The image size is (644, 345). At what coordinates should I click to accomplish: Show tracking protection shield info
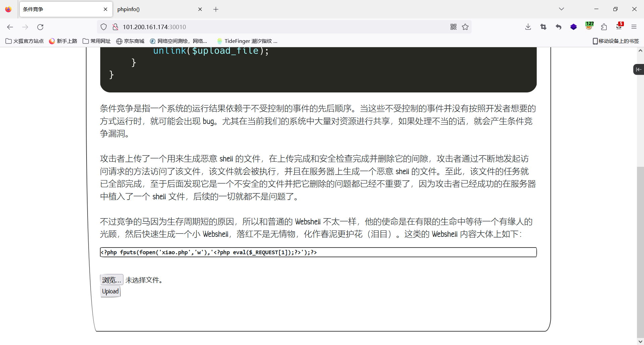104,27
